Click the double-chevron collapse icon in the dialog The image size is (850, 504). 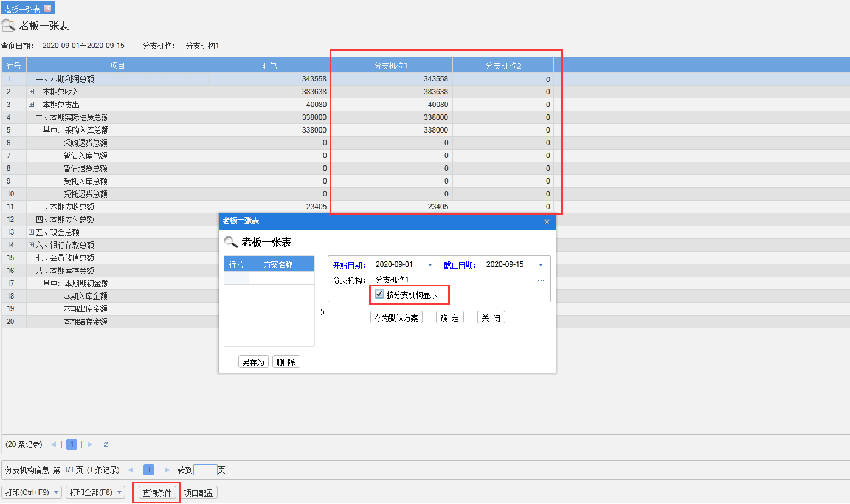point(322,312)
